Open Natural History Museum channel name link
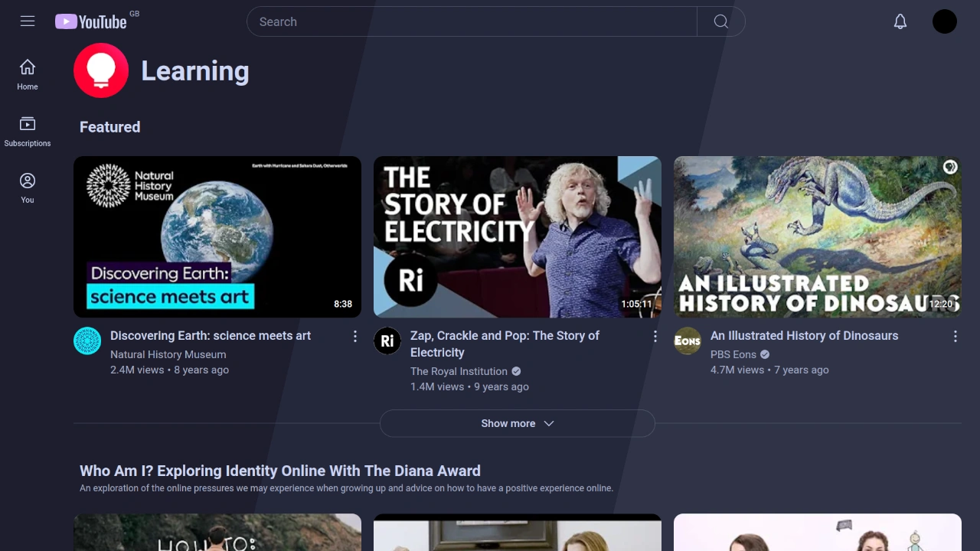This screenshot has width=980, height=551. (168, 354)
